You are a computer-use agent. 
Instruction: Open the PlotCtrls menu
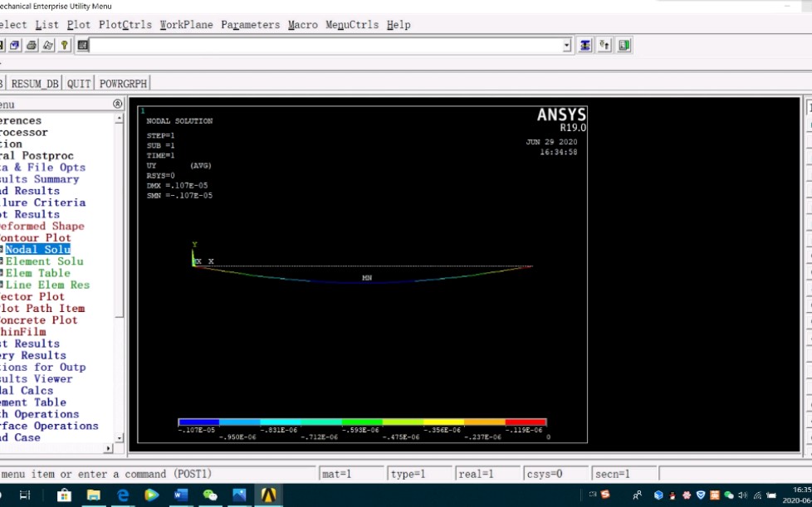[125, 25]
